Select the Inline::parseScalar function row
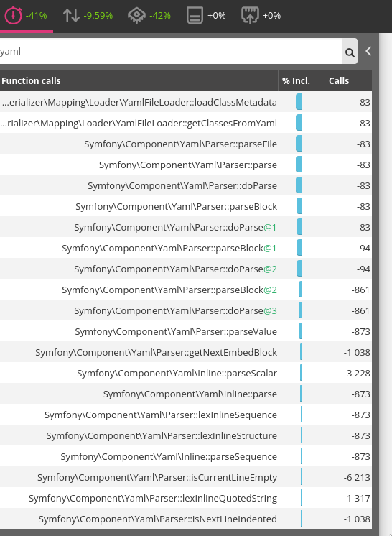This screenshot has width=392, height=536. point(186,373)
